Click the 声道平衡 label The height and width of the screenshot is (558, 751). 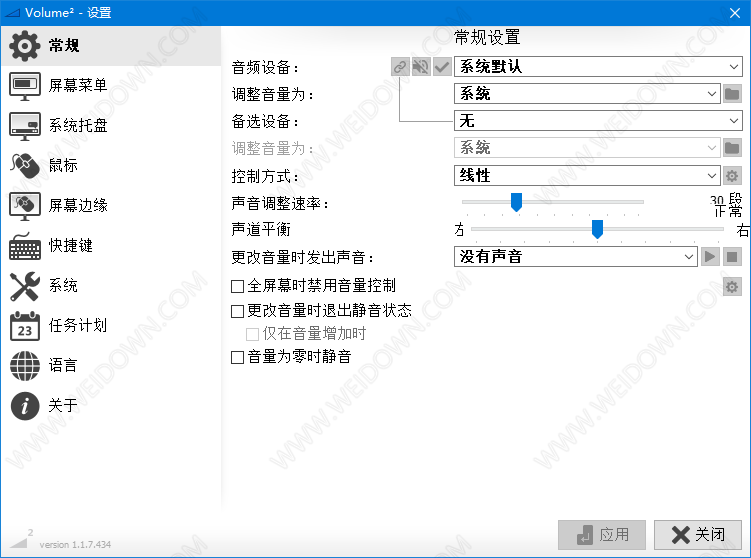pyautogui.click(x=261, y=229)
